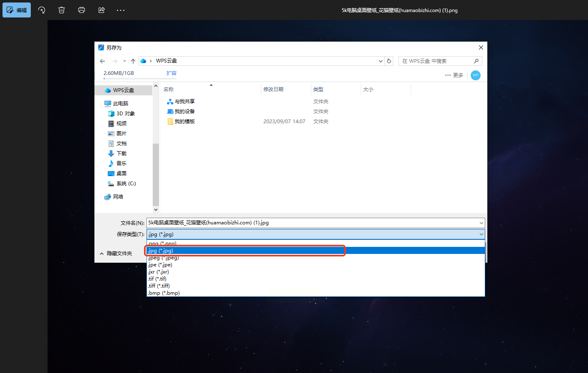Open 3D 对象 folder in sidebar
Viewport: 588px width, 373px height.
tap(121, 114)
